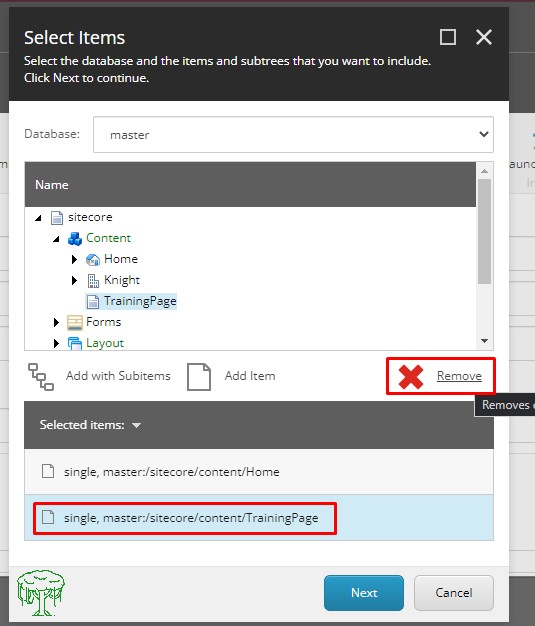Select the Forms tree item
535x626 pixels.
point(103,322)
